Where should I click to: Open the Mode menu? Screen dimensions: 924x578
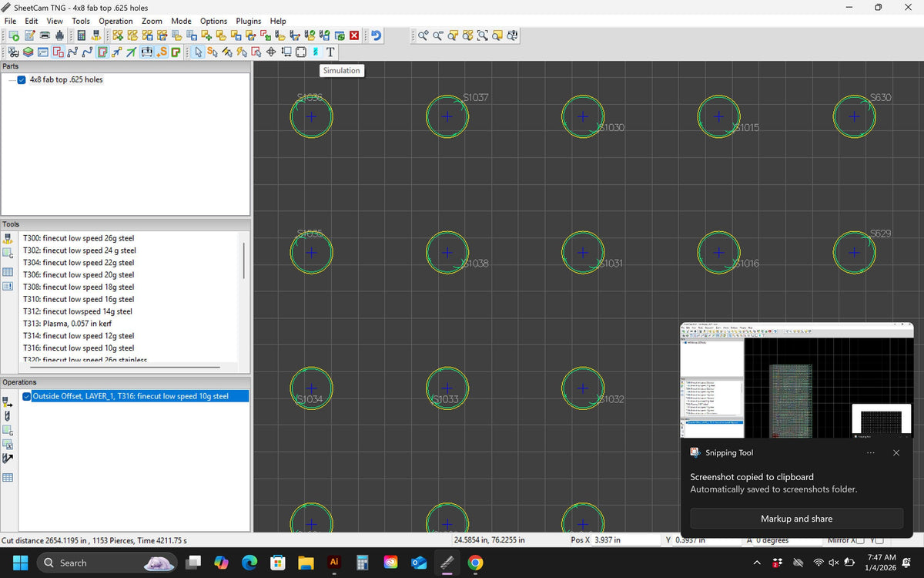181,21
